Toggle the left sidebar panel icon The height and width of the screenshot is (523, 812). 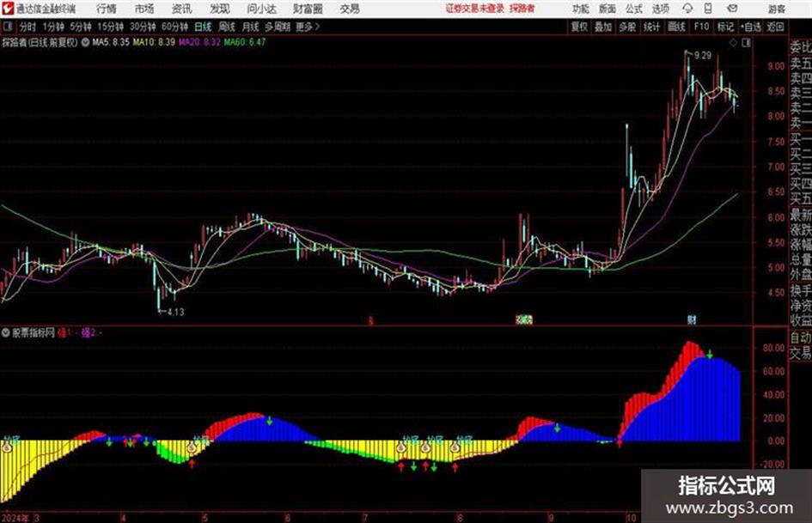(x=7, y=27)
